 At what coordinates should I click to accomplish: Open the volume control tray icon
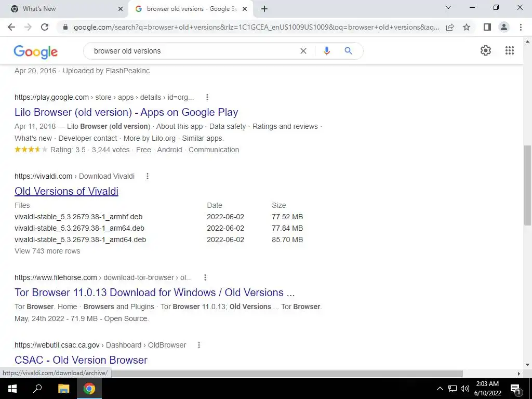(465, 389)
